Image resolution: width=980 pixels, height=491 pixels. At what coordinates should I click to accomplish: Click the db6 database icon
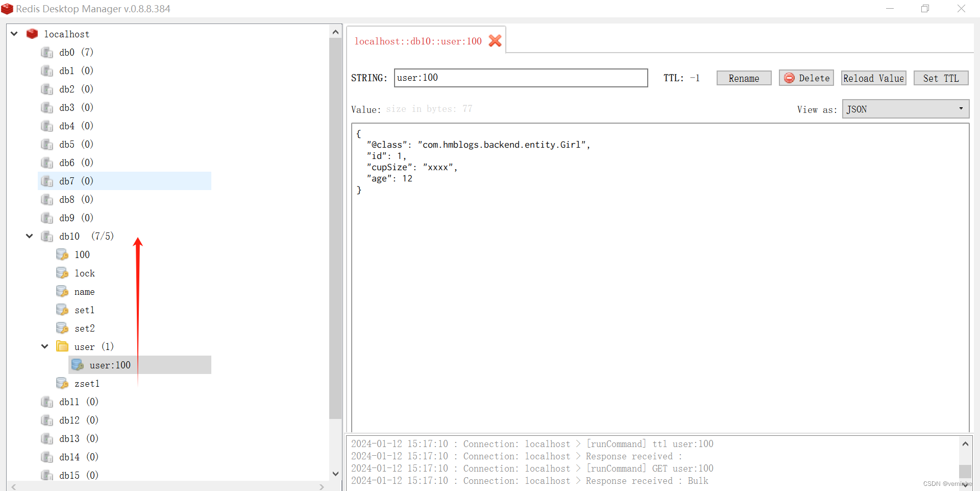(x=47, y=162)
